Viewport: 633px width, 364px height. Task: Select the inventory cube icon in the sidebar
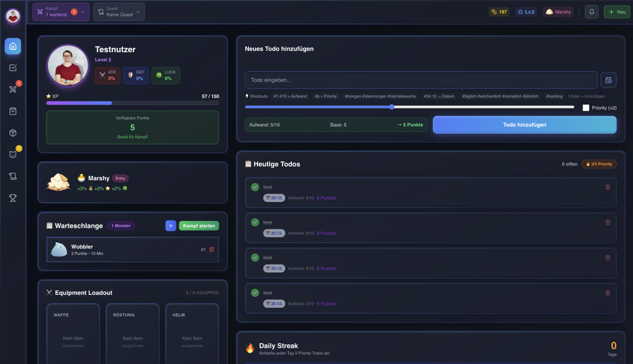(x=13, y=133)
